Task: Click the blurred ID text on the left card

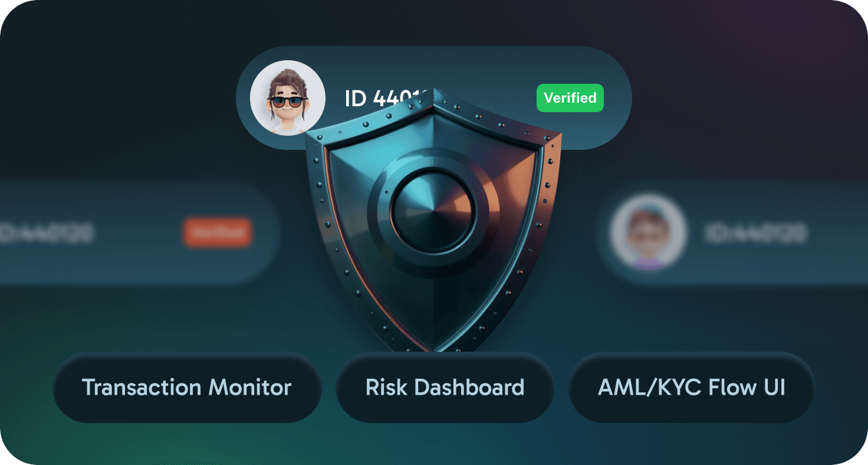Action: click(x=47, y=234)
